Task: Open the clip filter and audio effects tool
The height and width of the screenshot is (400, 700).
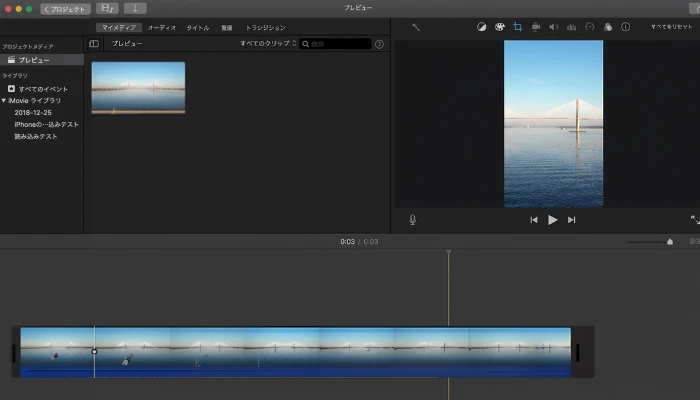Action: click(x=607, y=27)
